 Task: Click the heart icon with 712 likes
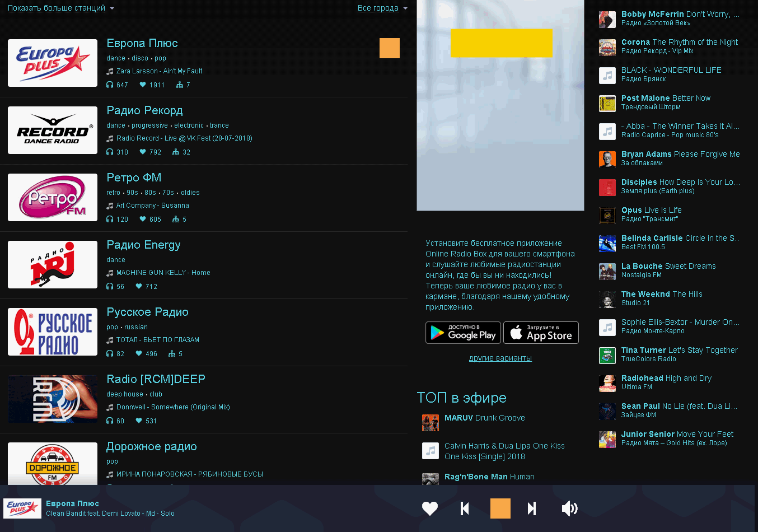[139, 286]
